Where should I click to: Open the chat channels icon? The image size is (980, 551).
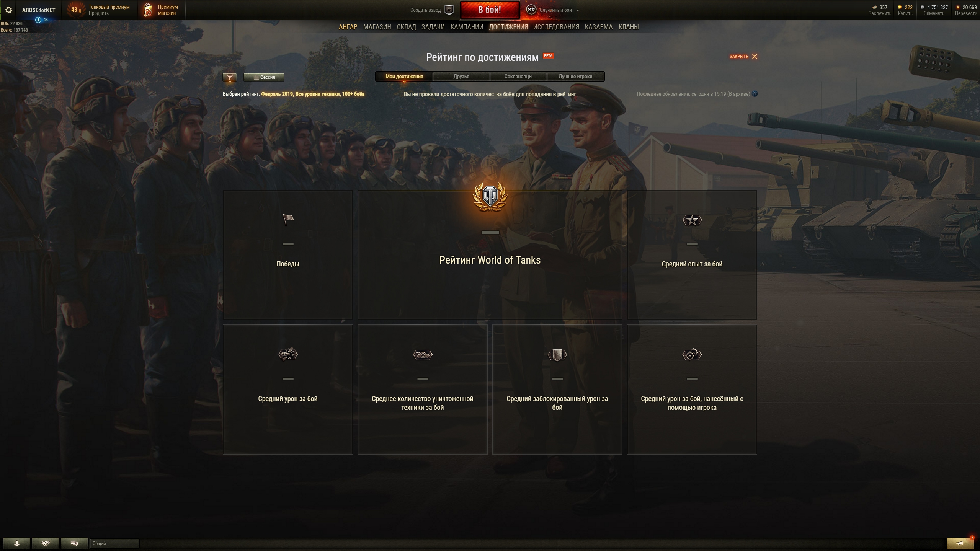pos(74,543)
